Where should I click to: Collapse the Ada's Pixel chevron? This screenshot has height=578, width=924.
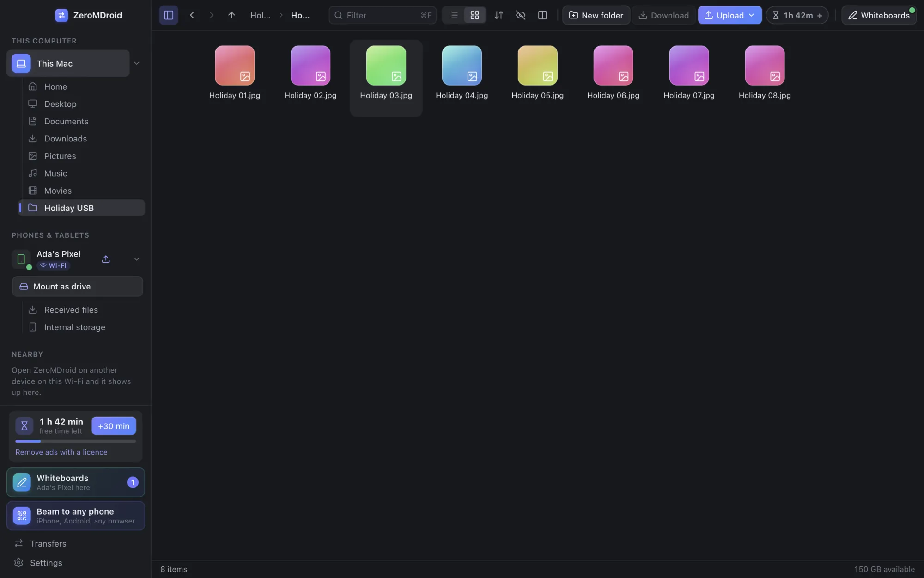tap(137, 259)
